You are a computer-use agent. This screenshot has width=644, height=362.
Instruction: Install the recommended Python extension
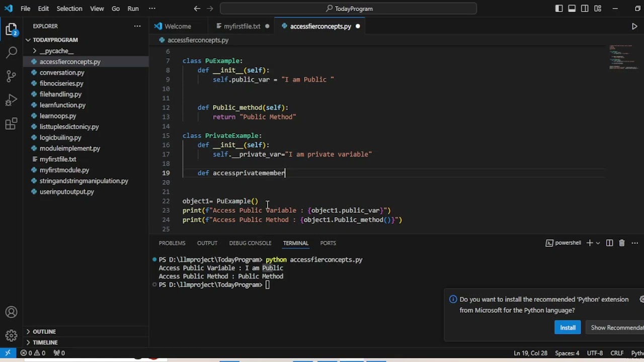tap(568, 327)
